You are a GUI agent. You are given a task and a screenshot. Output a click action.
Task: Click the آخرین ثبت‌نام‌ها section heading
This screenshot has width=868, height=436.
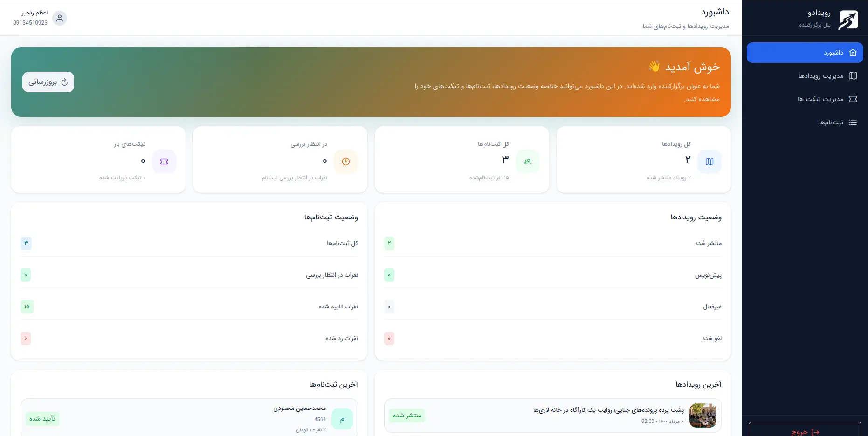tap(334, 384)
